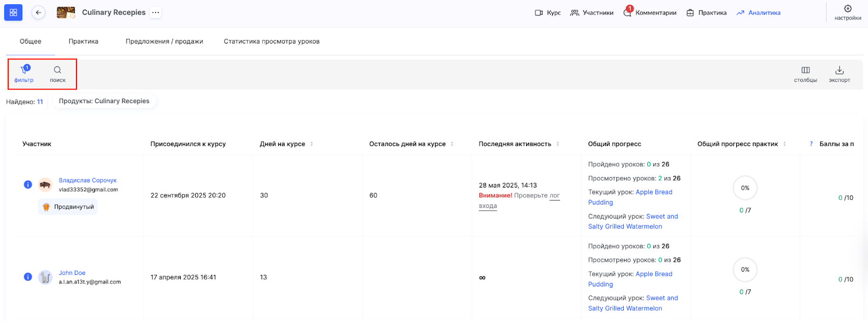Click the Продукты: Culinary Recepies filter chip
Screen dimensions: 868x321
pyautogui.click(x=104, y=101)
